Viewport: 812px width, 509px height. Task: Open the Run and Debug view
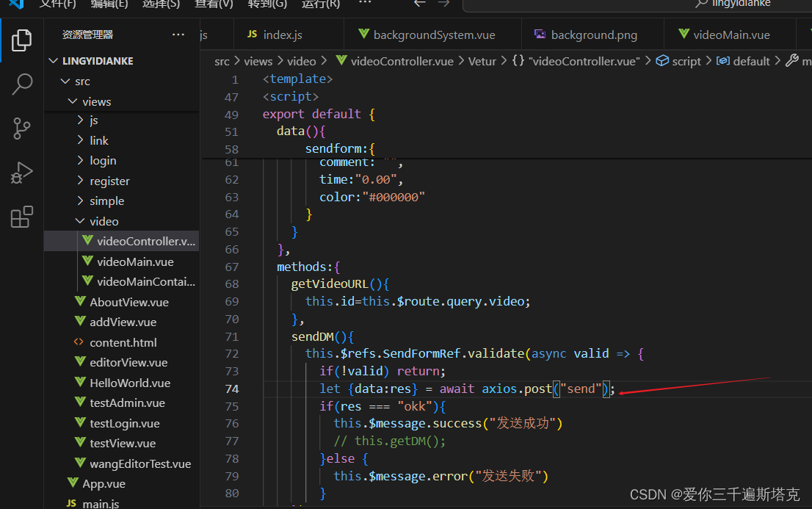point(22,173)
